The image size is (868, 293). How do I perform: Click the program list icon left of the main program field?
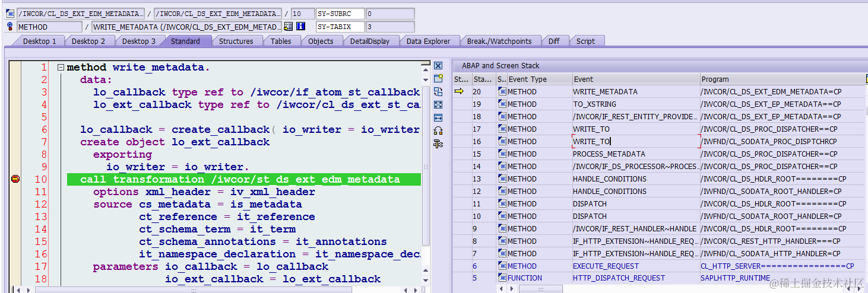click(10, 13)
